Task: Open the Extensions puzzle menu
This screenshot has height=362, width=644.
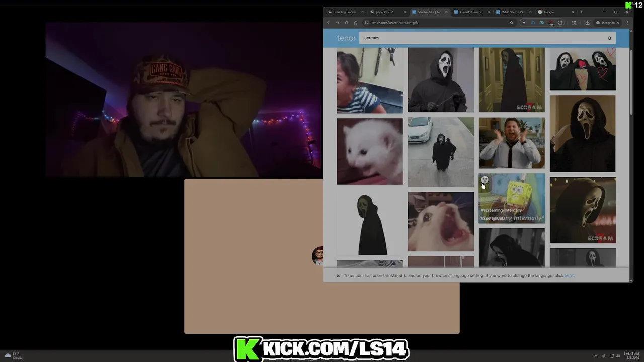Action: point(560,23)
